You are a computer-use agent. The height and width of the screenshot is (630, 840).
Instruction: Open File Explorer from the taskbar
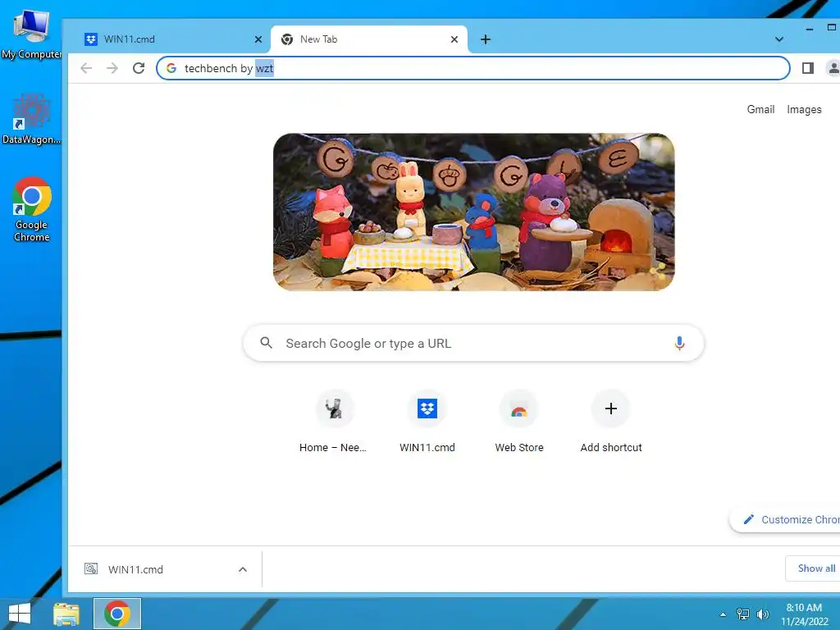[66, 614]
